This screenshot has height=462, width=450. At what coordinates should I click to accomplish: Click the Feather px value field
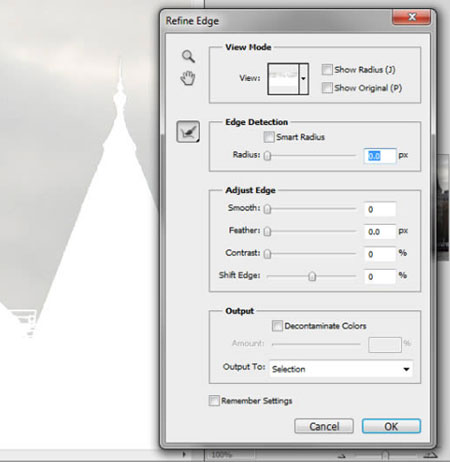pos(380,232)
